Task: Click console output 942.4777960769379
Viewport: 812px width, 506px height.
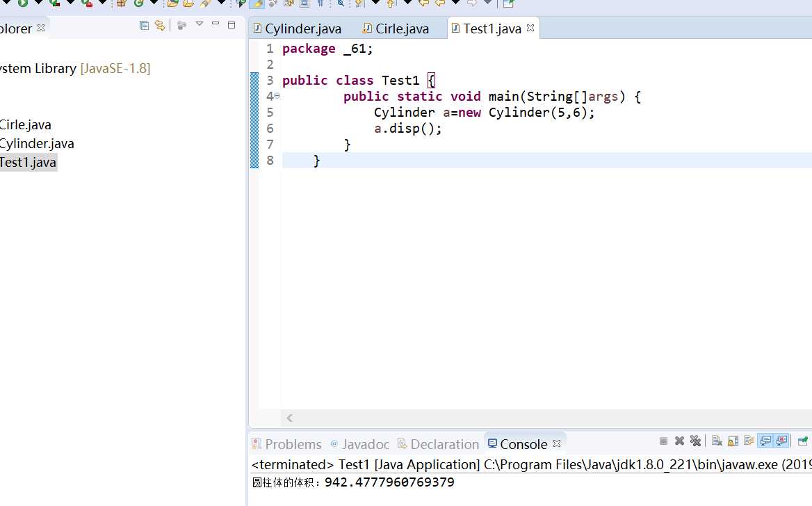Action: [x=389, y=482]
